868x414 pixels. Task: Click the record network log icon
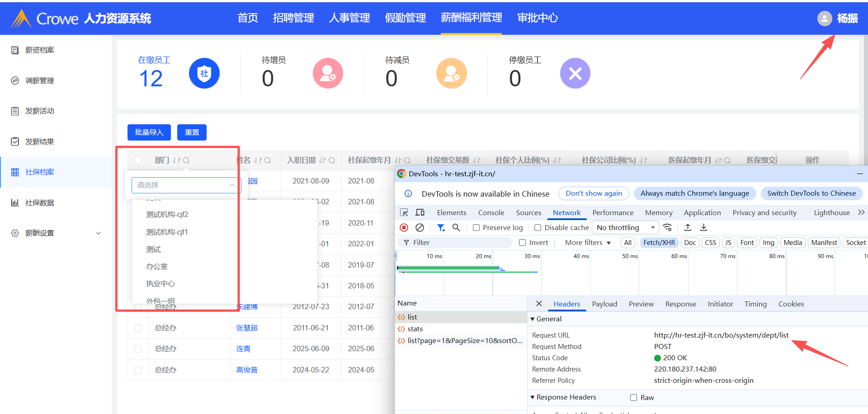pos(404,228)
